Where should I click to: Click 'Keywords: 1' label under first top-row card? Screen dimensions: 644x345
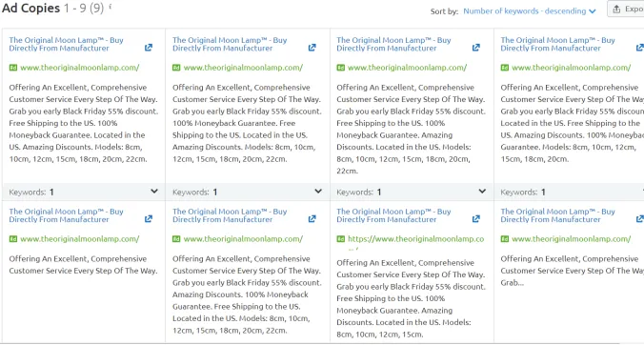[x=31, y=192]
